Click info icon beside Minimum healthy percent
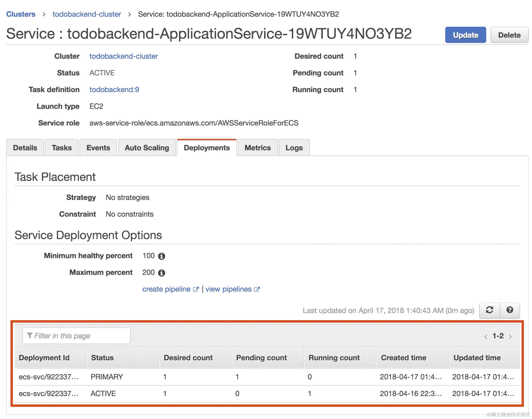Image resolution: width=532 pixels, height=419 pixels. click(x=162, y=256)
